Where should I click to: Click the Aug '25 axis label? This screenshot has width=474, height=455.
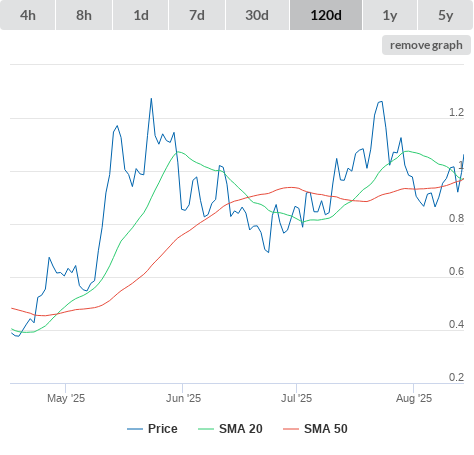click(414, 398)
